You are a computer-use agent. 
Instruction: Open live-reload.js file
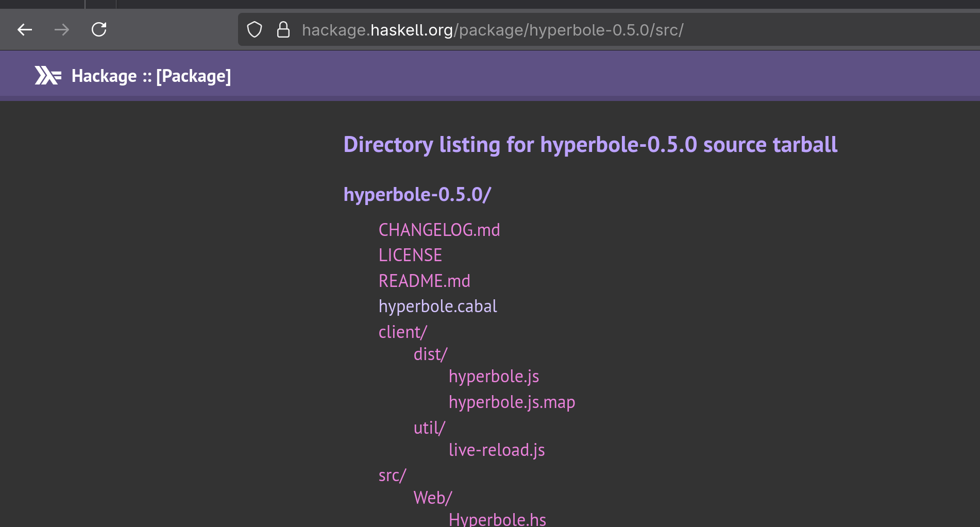(x=497, y=450)
